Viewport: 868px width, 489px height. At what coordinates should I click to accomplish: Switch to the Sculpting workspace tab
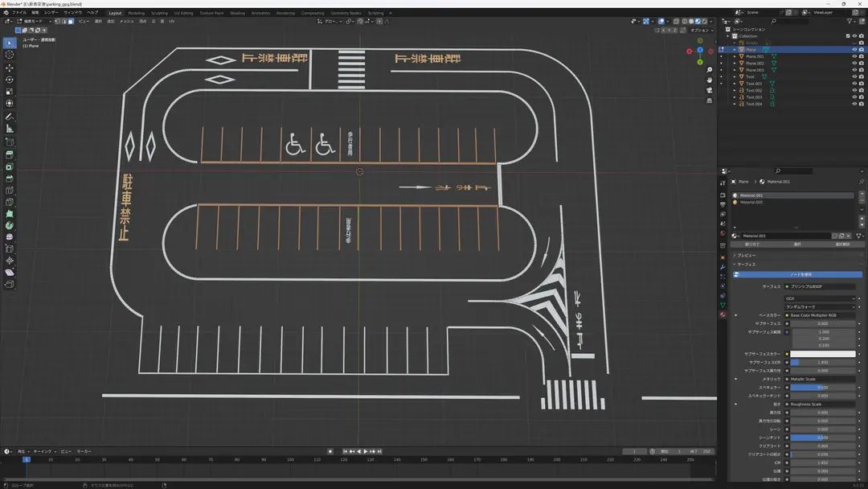[x=159, y=13]
